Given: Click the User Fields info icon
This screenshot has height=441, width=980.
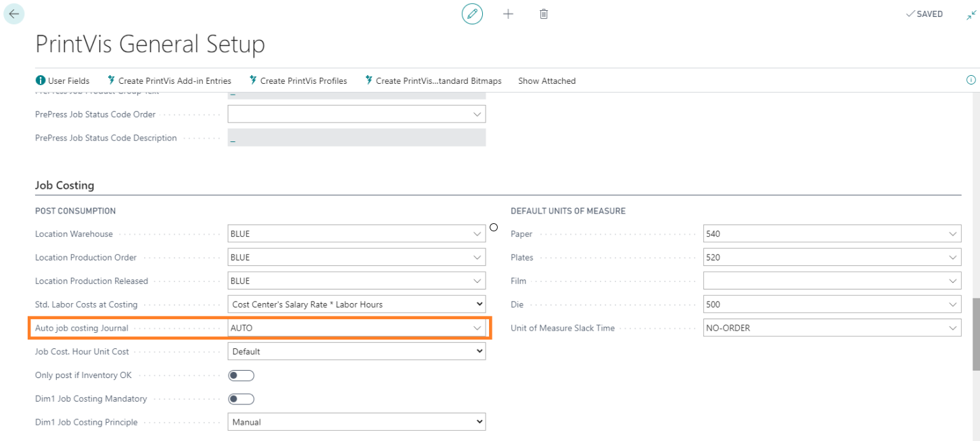Looking at the screenshot, I should tap(41, 80).
